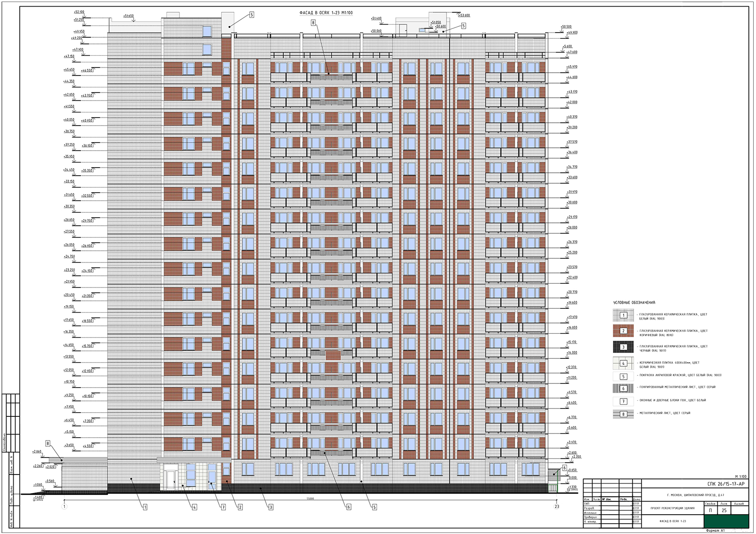Click legend swatch 1 white glazed tile

pos(623,315)
